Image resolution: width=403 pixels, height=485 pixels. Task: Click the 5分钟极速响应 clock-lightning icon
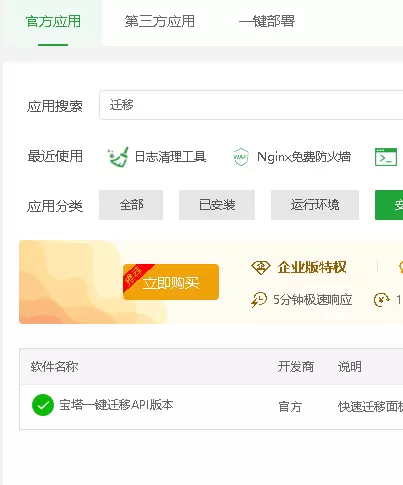(259, 300)
